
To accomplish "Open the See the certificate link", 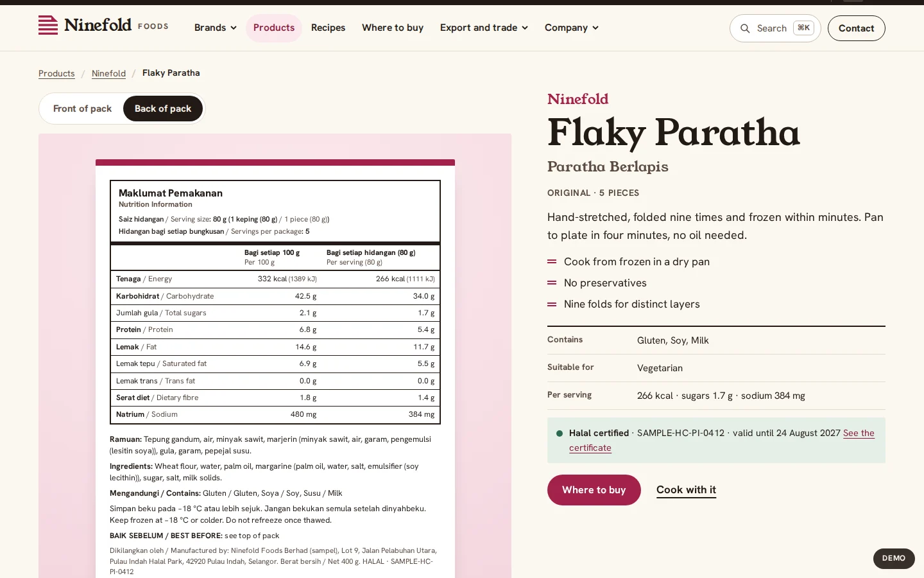I will pyautogui.click(x=722, y=441).
